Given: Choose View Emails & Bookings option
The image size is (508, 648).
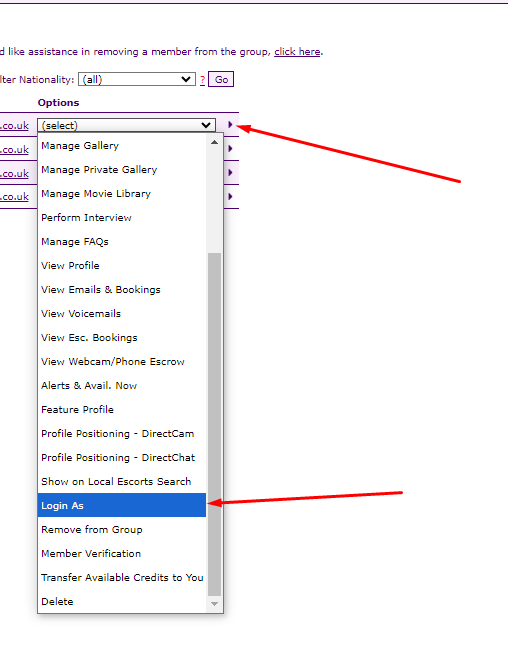Looking at the screenshot, I should tap(122, 289).
